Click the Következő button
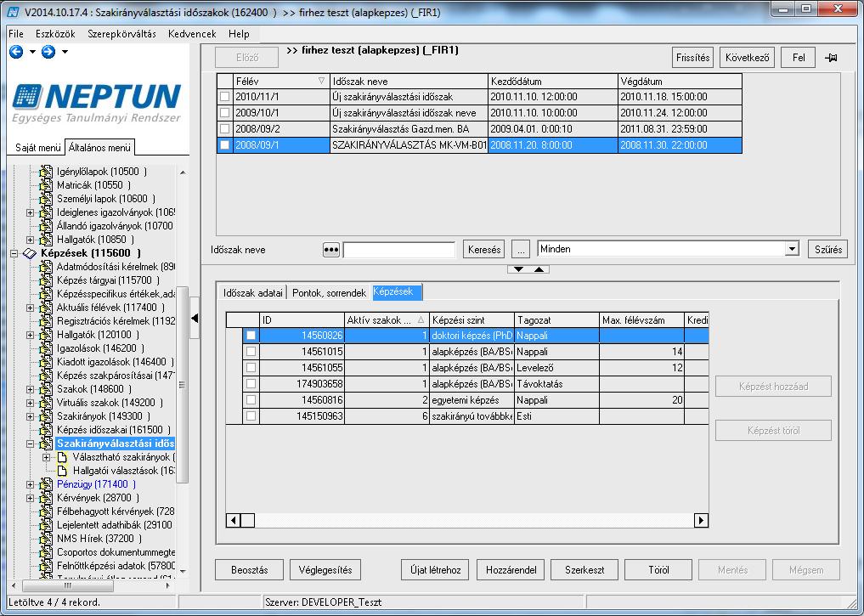Image resolution: width=864 pixels, height=616 pixels. click(x=747, y=57)
